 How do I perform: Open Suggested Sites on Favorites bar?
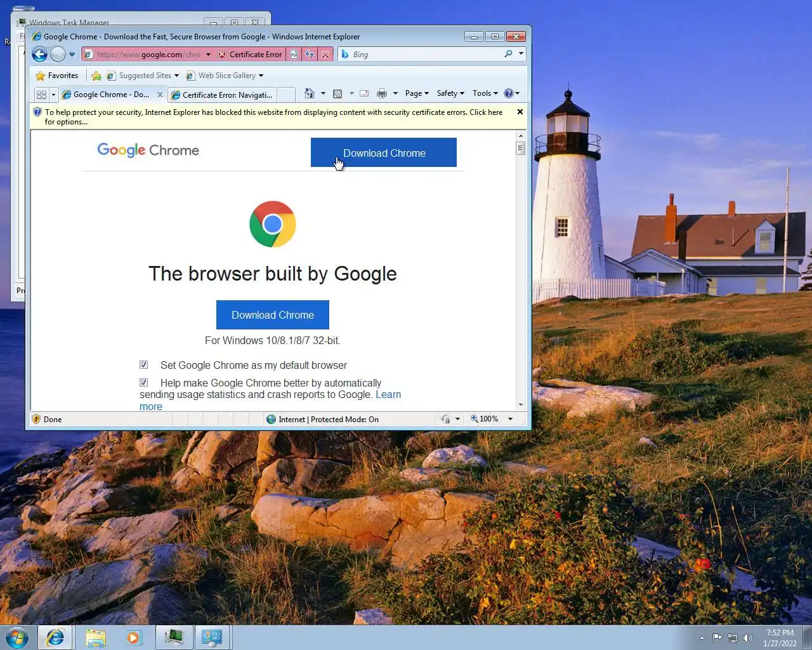pos(143,76)
